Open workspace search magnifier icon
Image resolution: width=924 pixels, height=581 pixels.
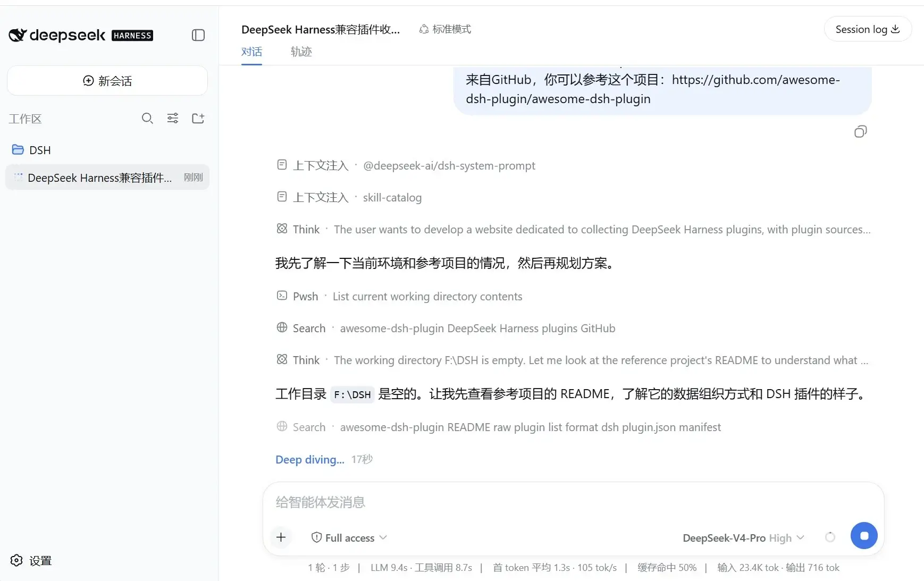click(x=147, y=119)
